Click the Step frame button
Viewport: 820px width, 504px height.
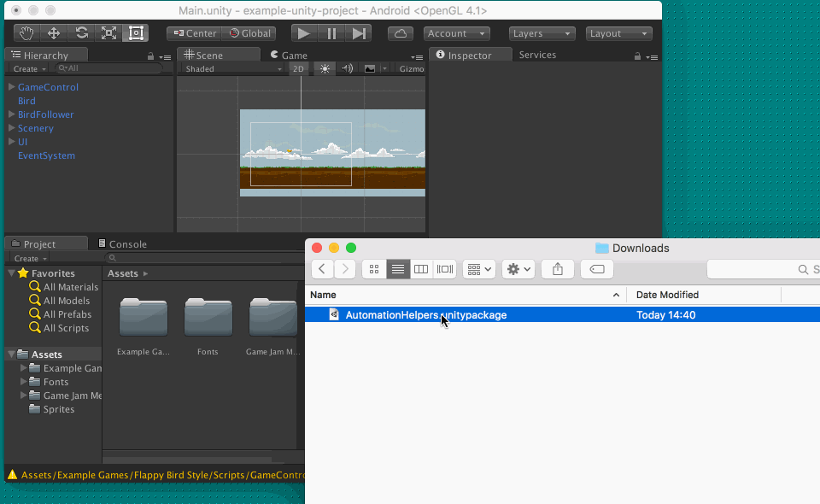click(x=359, y=33)
